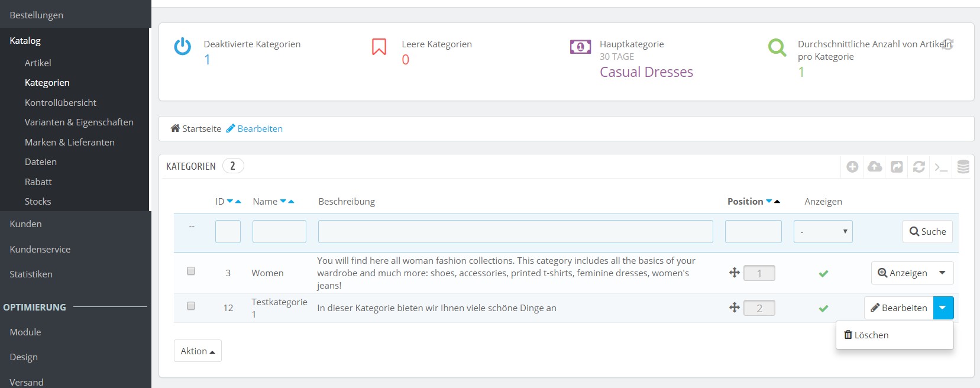Click the bookmark icon for Leere Kategorien
980x388 pixels.
click(x=379, y=46)
